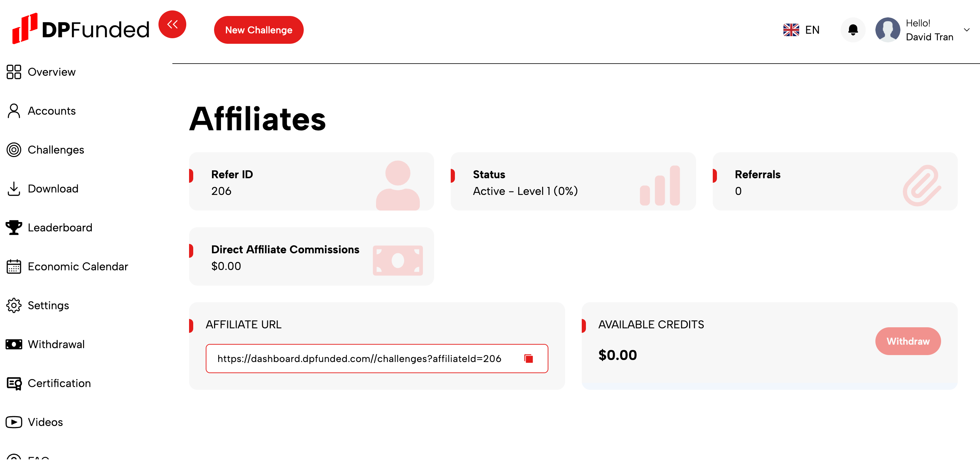980x460 pixels.
Task: Click the Videos play icon
Action: tap(14, 422)
